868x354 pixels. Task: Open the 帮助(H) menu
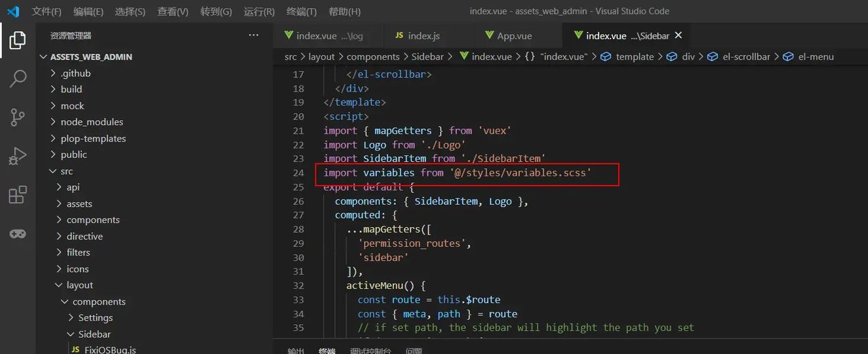344,12
